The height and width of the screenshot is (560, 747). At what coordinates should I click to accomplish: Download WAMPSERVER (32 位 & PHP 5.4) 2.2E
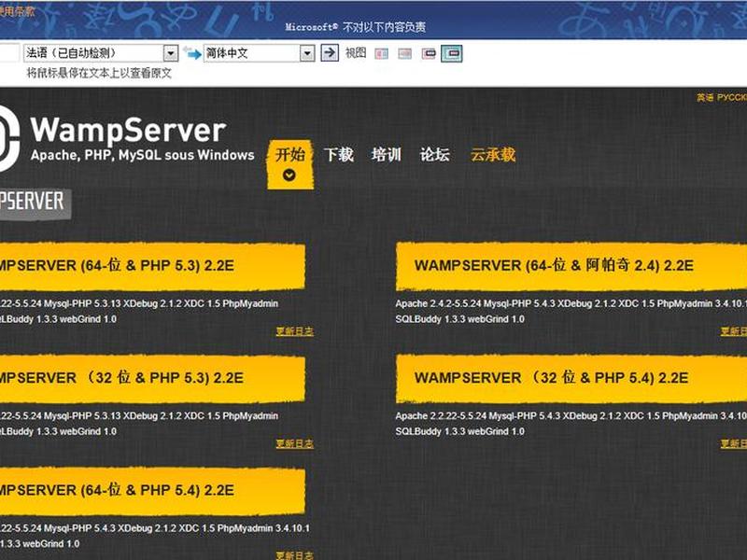[x=571, y=378]
